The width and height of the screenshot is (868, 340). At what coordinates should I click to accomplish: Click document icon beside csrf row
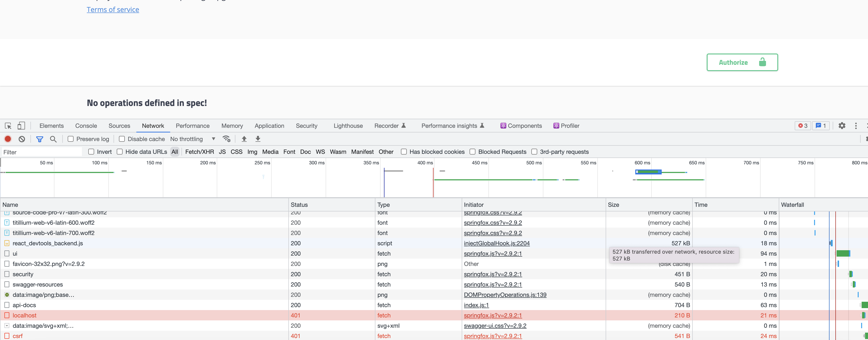click(7, 336)
